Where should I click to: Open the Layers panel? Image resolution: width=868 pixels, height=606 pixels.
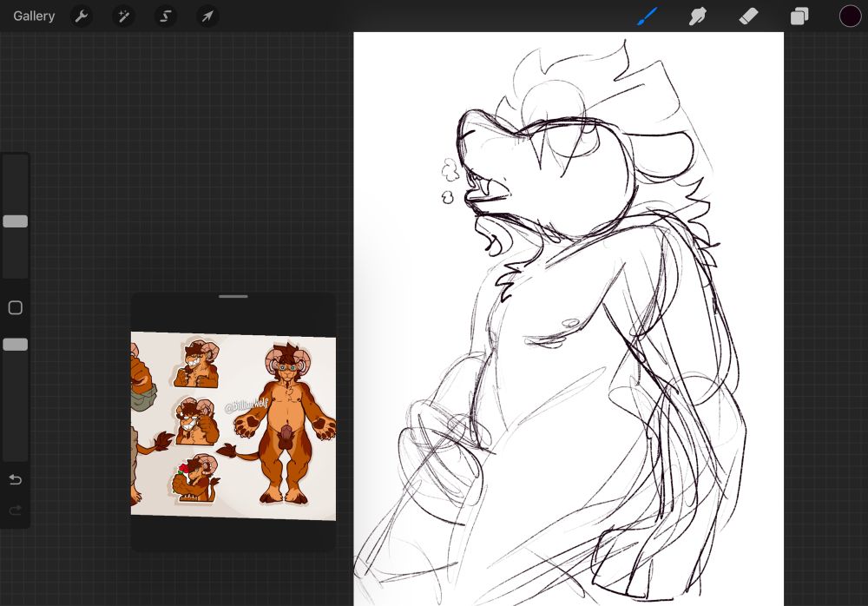[x=799, y=16]
